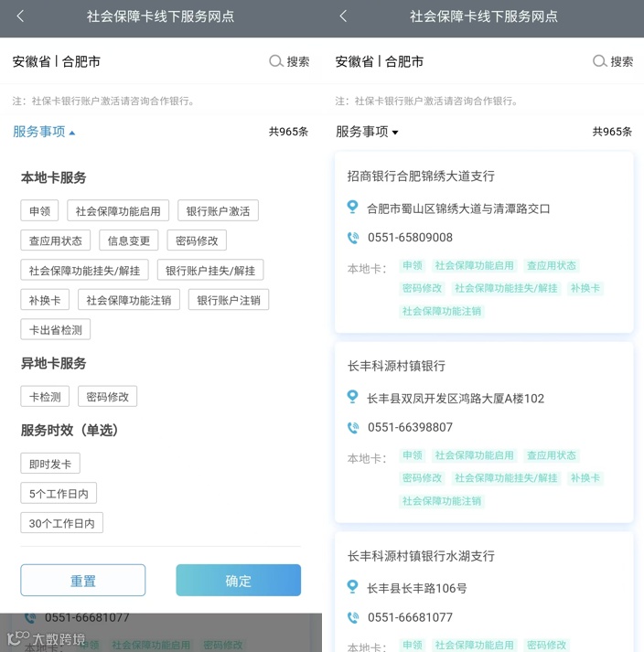This screenshot has width=644, height=652.
Task: Tap search magnifier icon on left screen
Action: pos(275,61)
